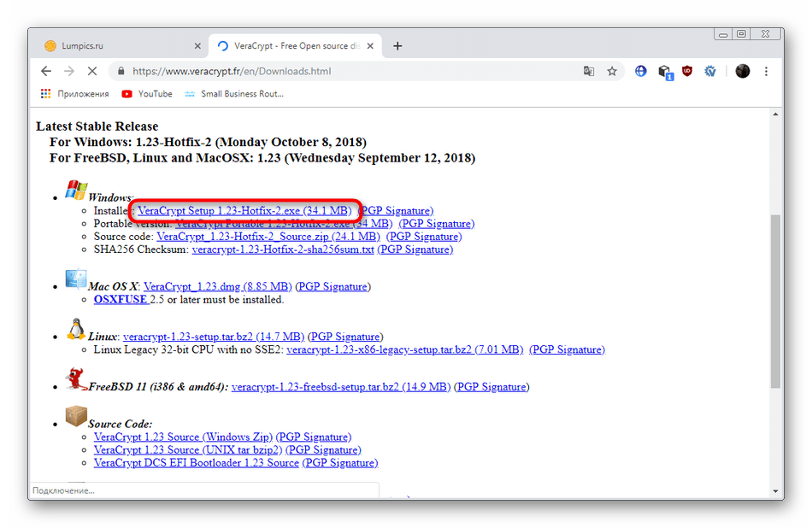Viewport: 812px width, 528px height.
Task: Open VeraCrypt DCS EFI Bootloader 1.23 Source
Action: click(197, 463)
